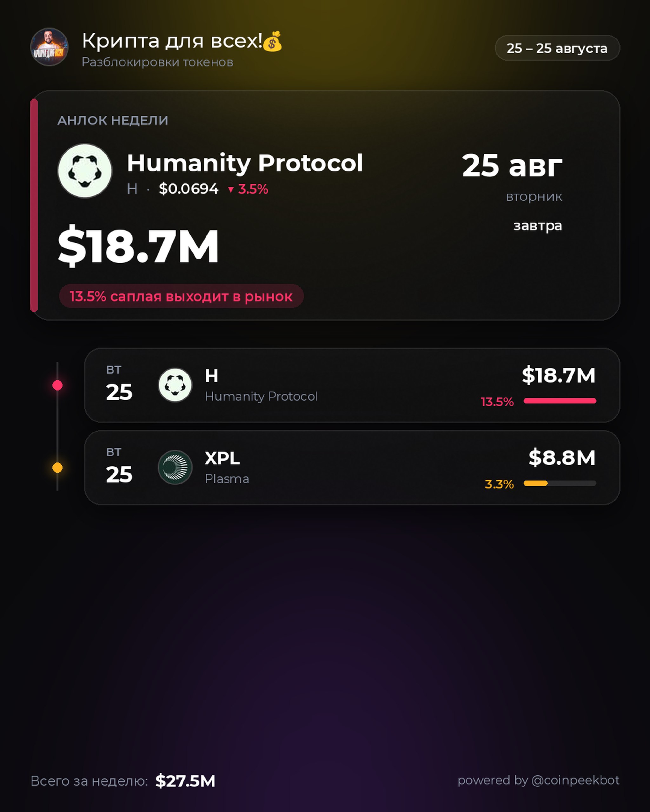Click the red price-down triangle indicator
This screenshot has width=650, height=812.
click(x=231, y=190)
